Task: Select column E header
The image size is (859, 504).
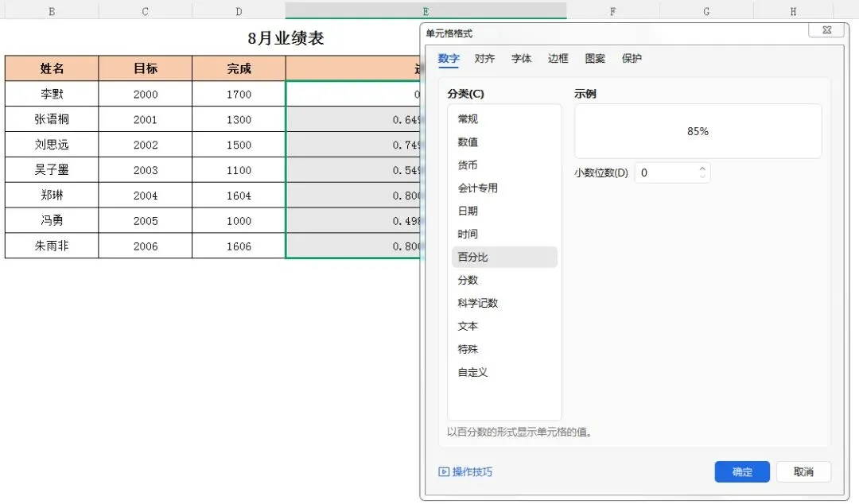Action: (x=426, y=11)
